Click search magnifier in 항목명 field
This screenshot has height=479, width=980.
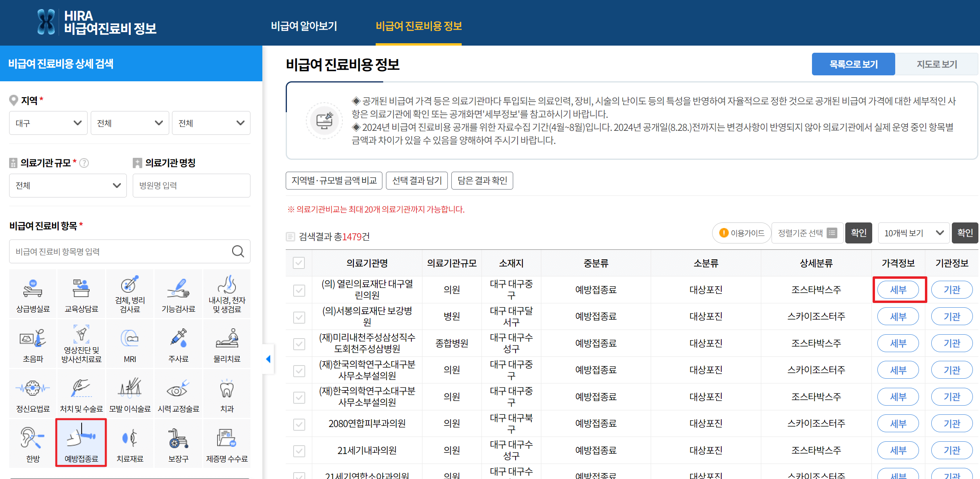coord(238,251)
